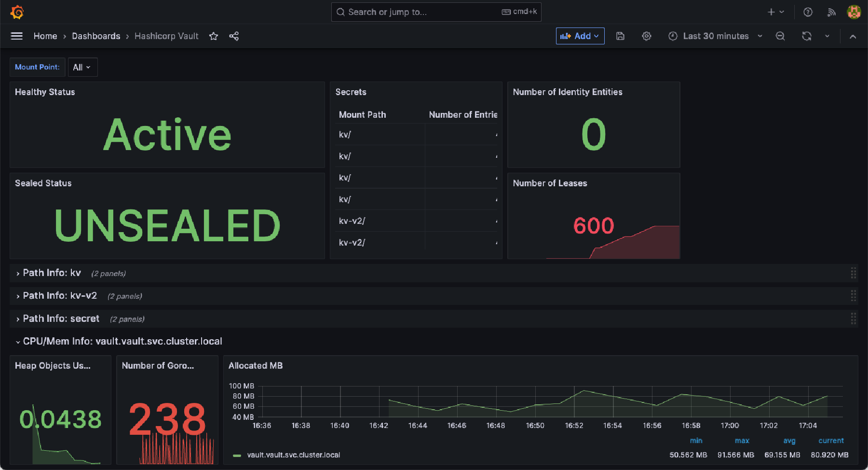The image size is (868, 470).
Task: Click the Secrets panel title
Action: (351, 92)
